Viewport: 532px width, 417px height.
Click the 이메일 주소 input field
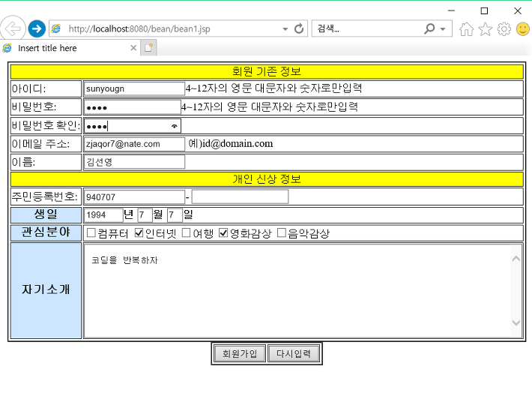[x=134, y=144]
